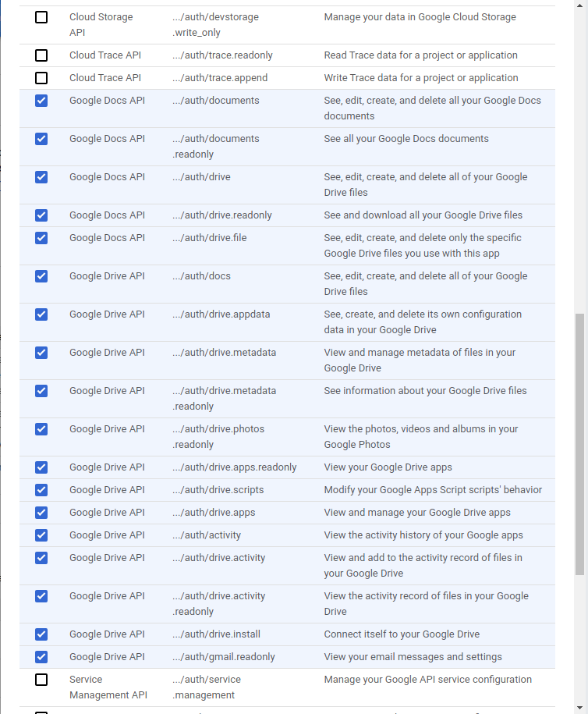588x714 pixels.
Task: Deselect the documents.readonly scope checkbox
Action: coord(41,139)
